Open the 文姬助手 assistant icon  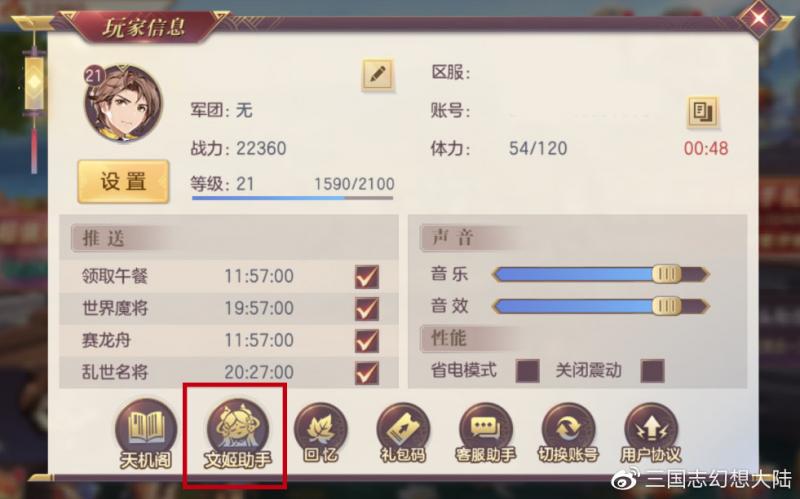pyautogui.click(x=238, y=433)
